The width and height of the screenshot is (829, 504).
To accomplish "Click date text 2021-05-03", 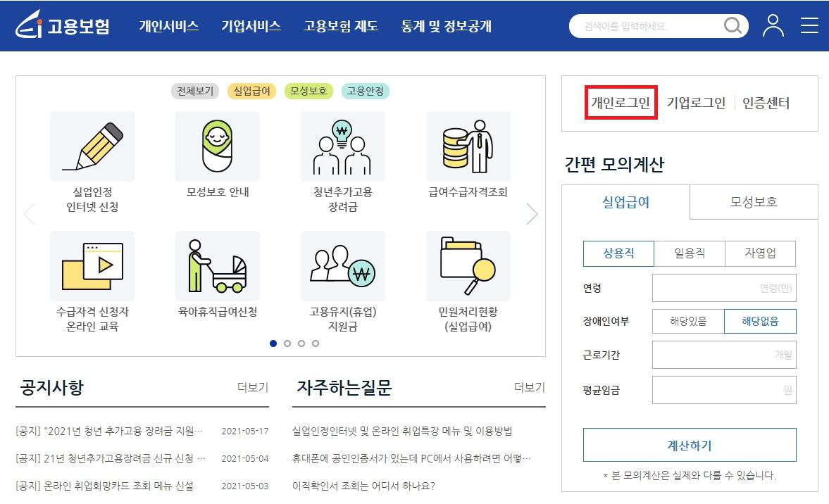I will 245,486.
